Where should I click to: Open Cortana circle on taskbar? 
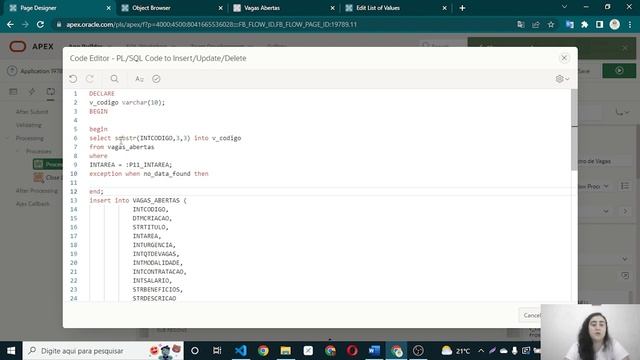point(195,351)
